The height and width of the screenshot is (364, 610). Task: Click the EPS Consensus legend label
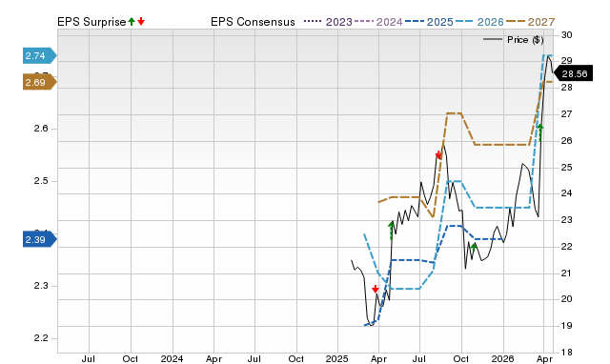coord(253,22)
